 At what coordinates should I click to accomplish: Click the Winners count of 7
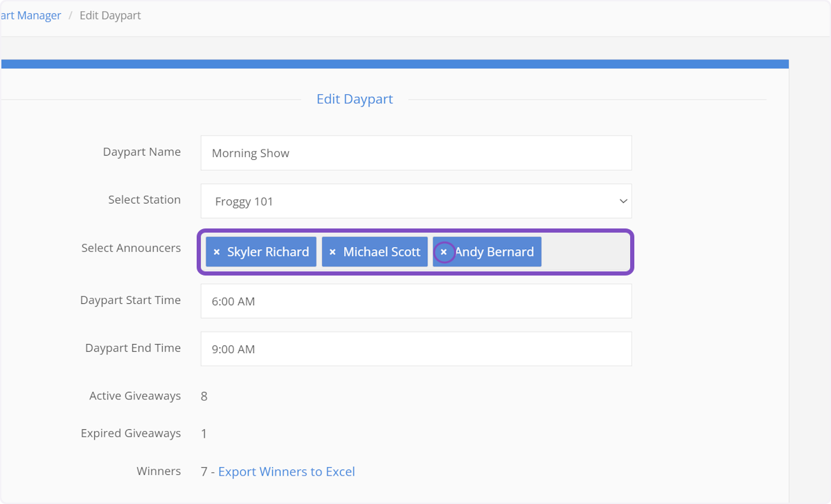pyautogui.click(x=204, y=471)
